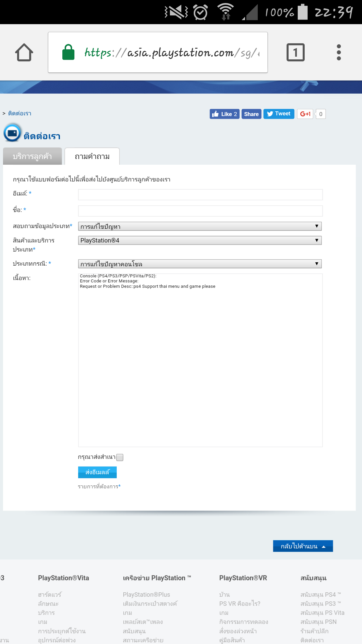Open the browser three-dot menu

click(339, 53)
